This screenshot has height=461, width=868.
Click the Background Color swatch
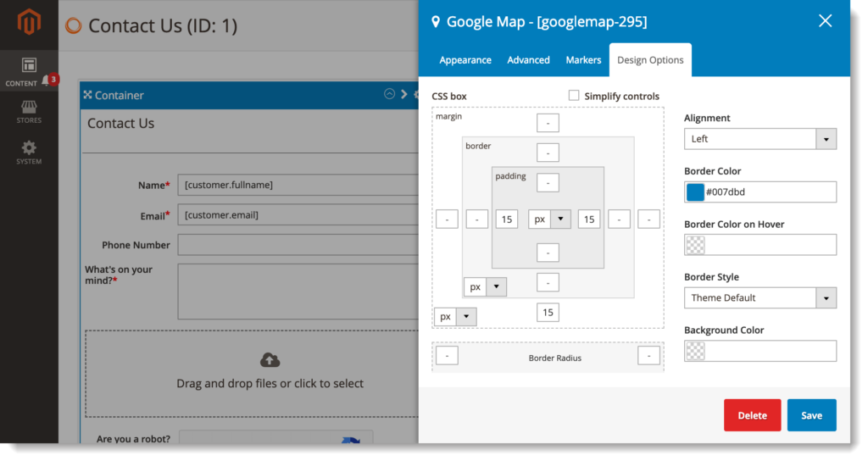pyautogui.click(x=695, y=351)
